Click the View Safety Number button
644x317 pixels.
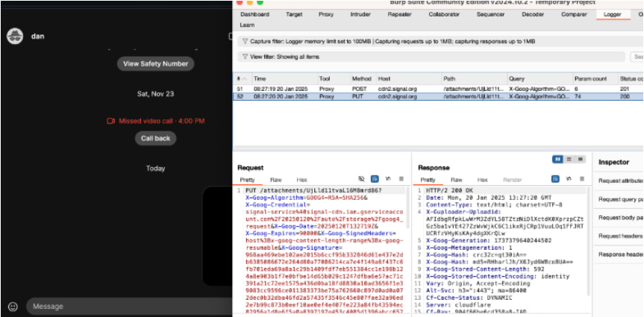[156, 63]
